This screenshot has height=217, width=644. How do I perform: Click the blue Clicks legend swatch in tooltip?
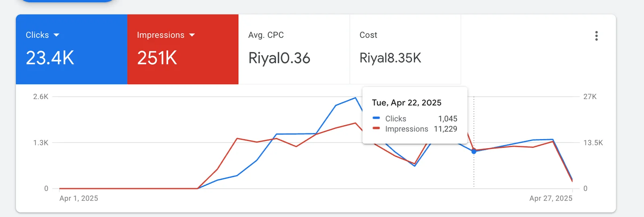(x=376, y=118)
